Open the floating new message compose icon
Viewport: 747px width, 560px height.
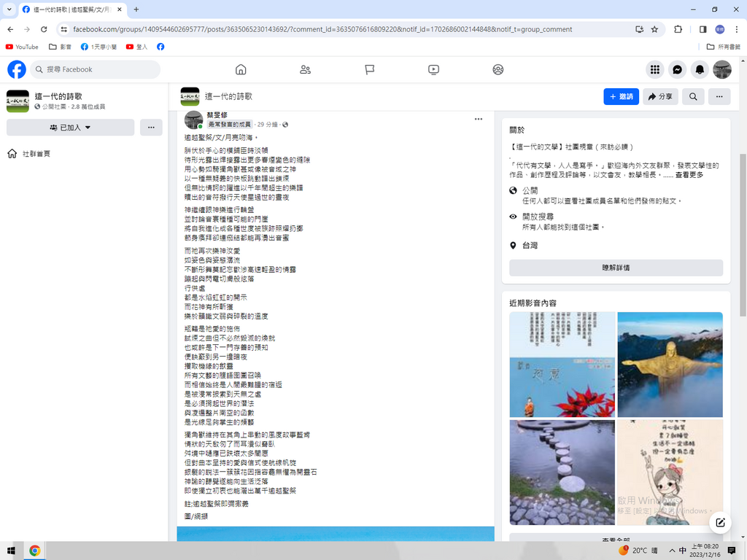(x=720, y=522)
